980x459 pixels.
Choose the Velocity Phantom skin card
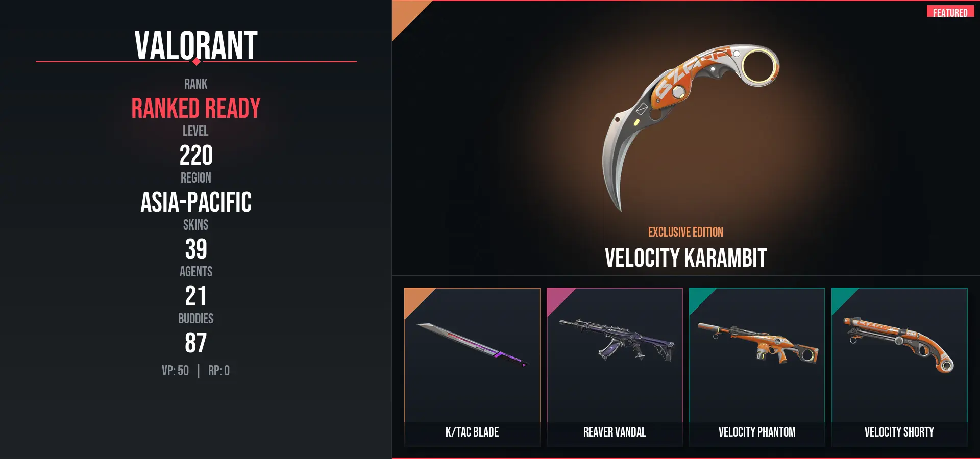point(757,367)
